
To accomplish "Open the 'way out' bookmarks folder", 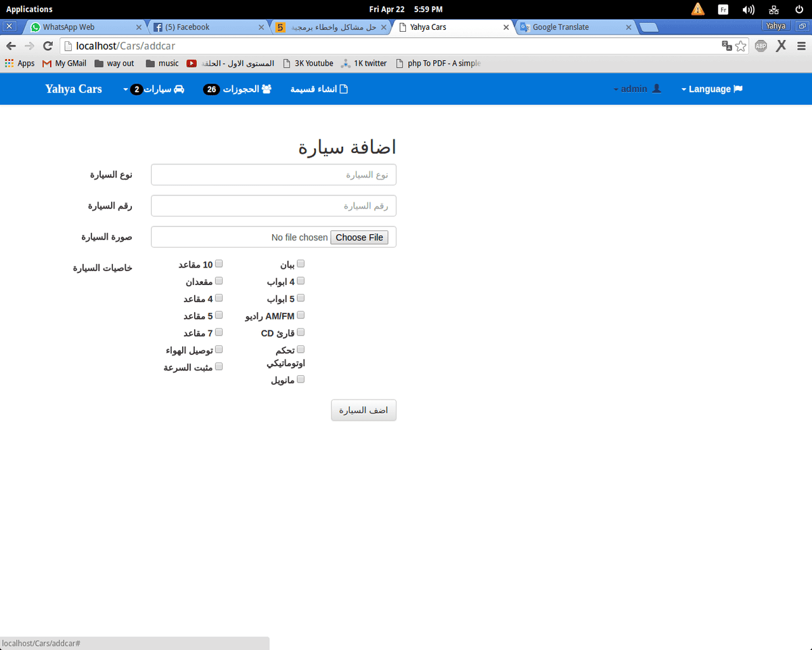I will pyautogui.click(x=114, y=63).
